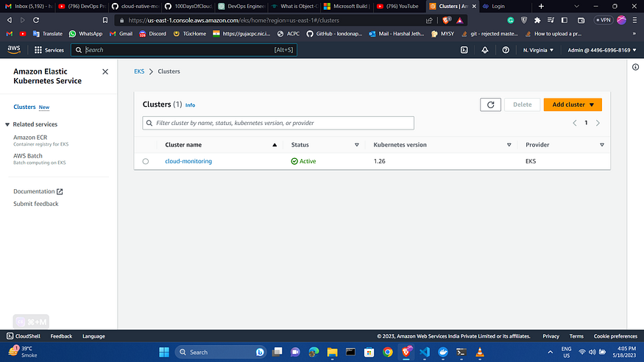Open browser extensions puzzle icon
This screenshot has width=644, height=362.
pyautogui.click(x=537, y=20)
